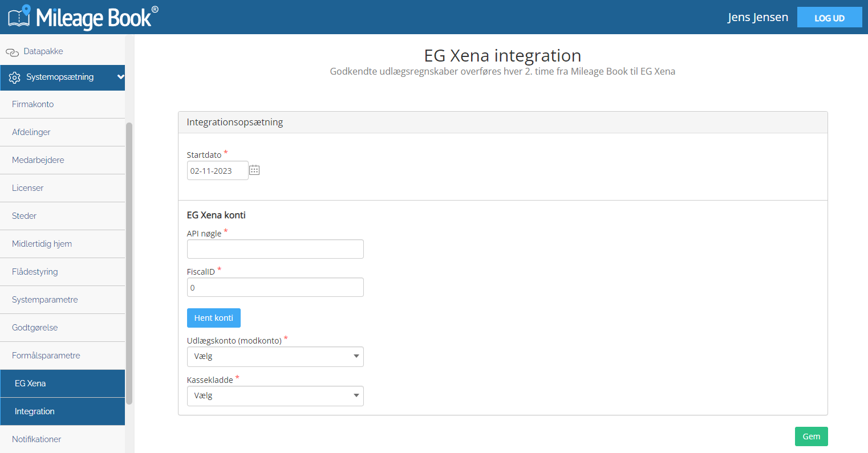This screenshot has height=453, width=868.
Task: Go to Notifikationer
Action: (x=63, y=439)
